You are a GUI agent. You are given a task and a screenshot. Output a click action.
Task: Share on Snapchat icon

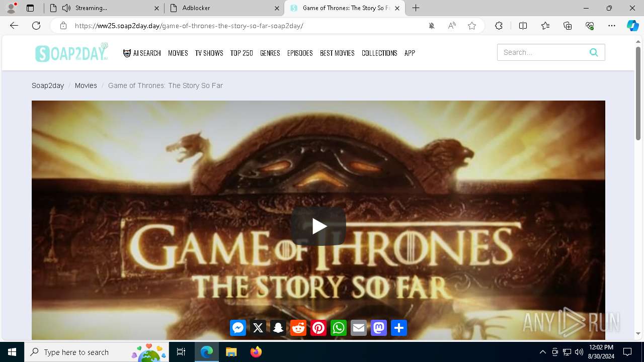[x=278, y=328]
